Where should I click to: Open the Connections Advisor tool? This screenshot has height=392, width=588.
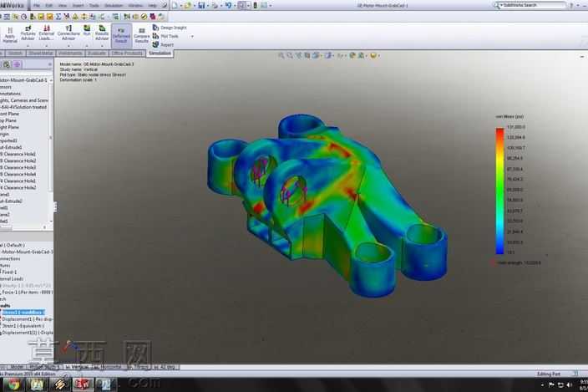68,33
